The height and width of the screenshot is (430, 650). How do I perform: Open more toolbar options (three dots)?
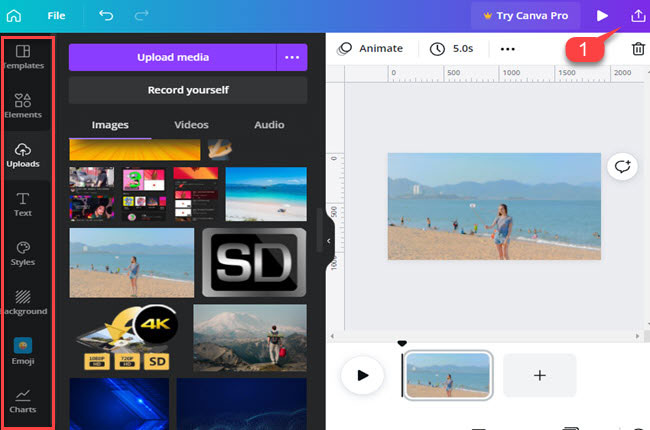click(x=507, y=49)
